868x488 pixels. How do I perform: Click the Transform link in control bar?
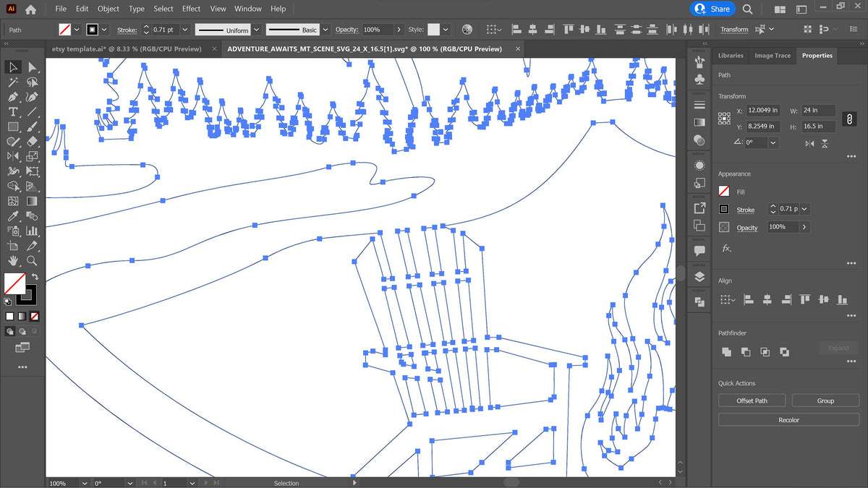point(734,30)
